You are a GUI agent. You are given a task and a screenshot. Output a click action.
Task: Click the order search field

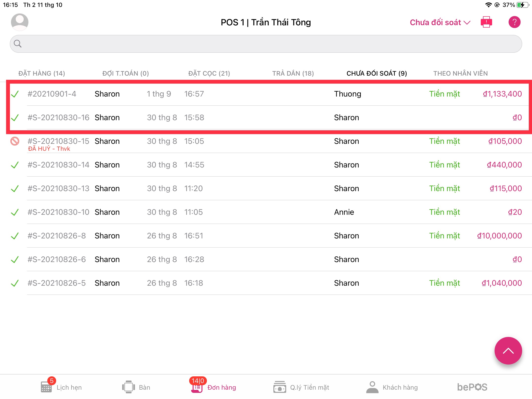266,44
